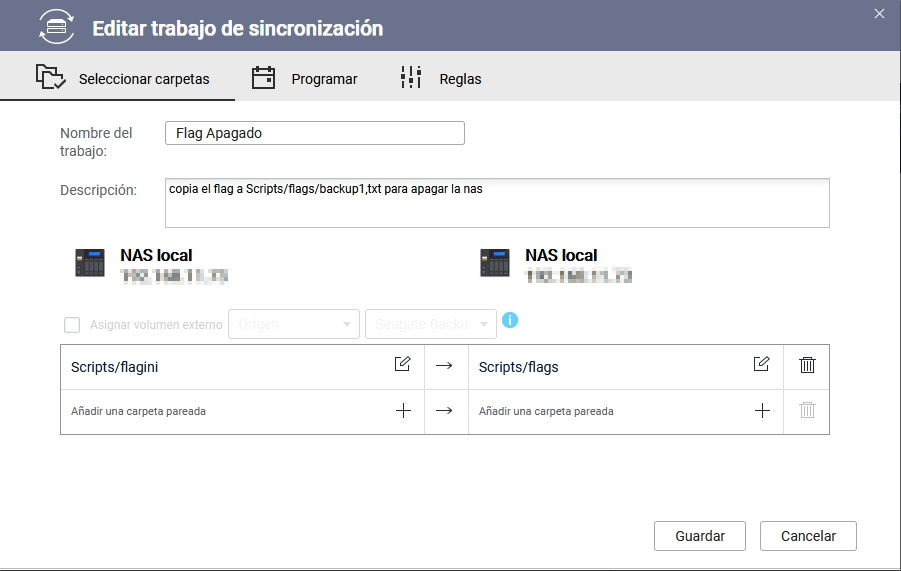Add a paired destination folder with plus icon
This screenshot has height=571, width=901.
click(x=762, y=410)
